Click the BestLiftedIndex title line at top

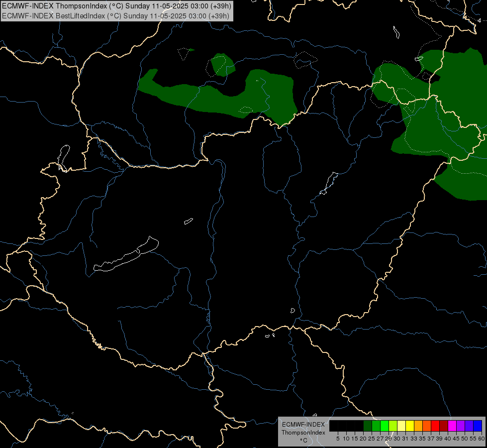pos(115,16)
